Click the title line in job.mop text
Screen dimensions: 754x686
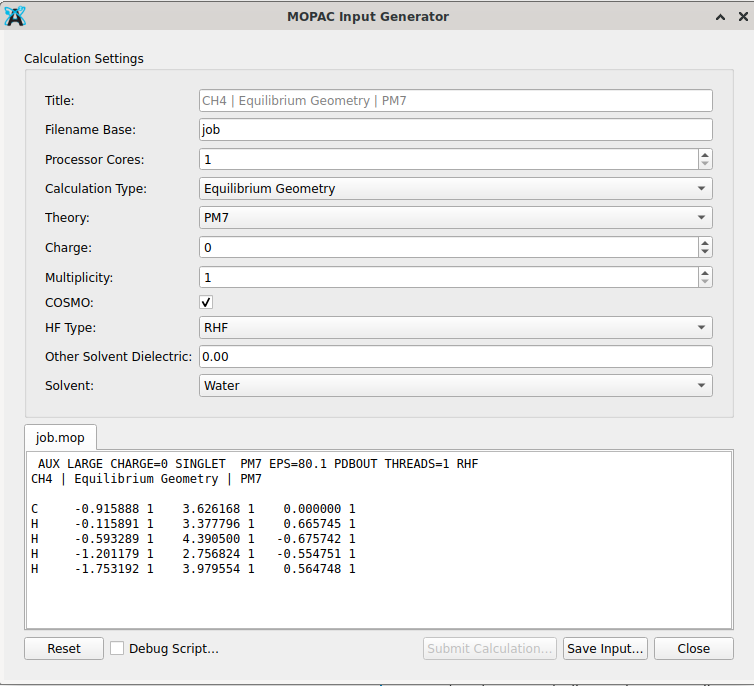pyautogui.click(x=146, y=479)
